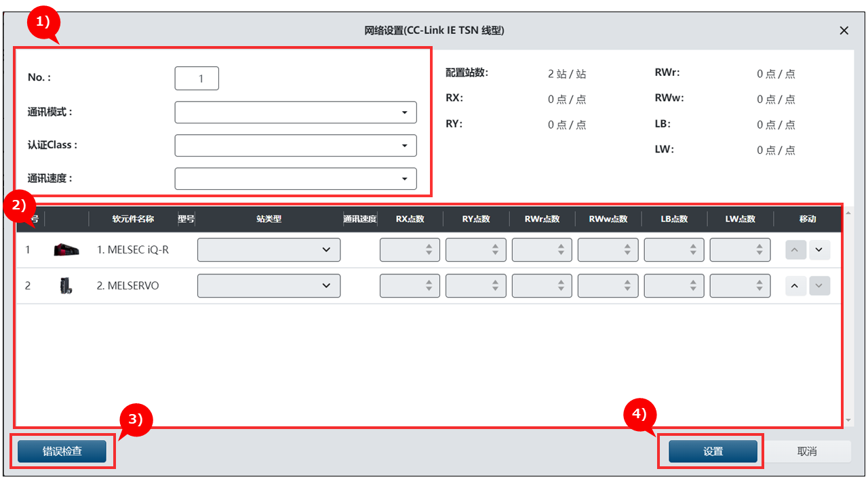Click the No. input field

[197, 79]
